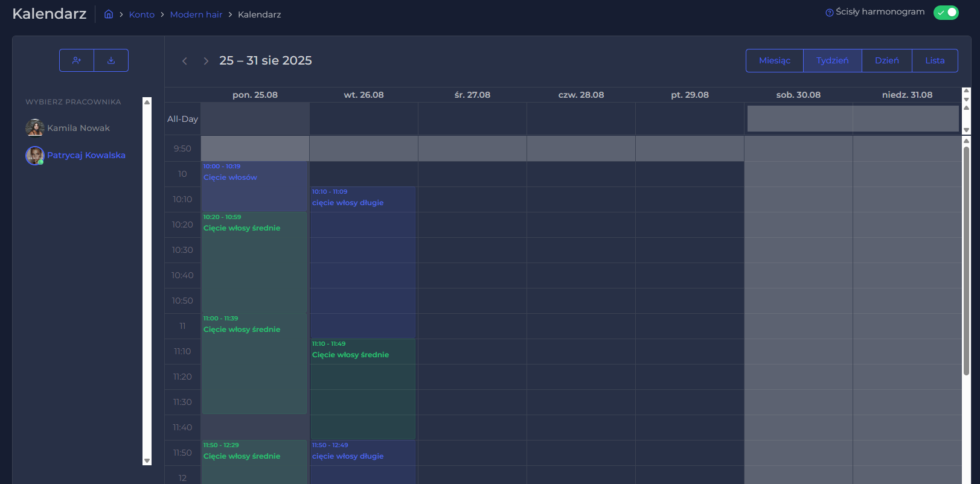Switch to Miesiąc view

point(775,60)
